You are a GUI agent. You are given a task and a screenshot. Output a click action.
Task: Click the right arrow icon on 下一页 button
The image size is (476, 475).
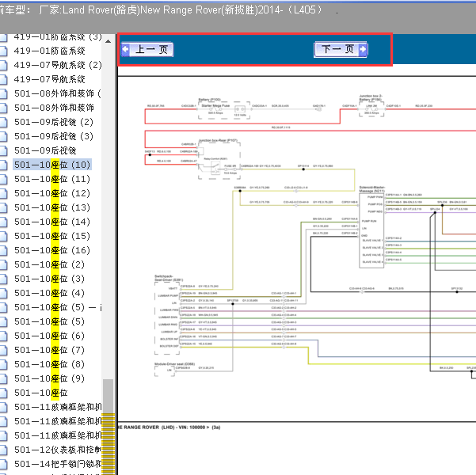(363, 49)
